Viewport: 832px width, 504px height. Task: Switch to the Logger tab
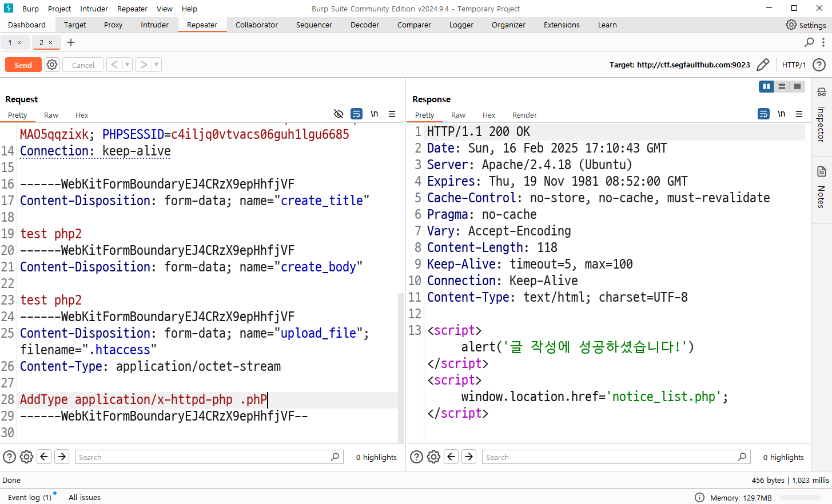tap(461, 25)
